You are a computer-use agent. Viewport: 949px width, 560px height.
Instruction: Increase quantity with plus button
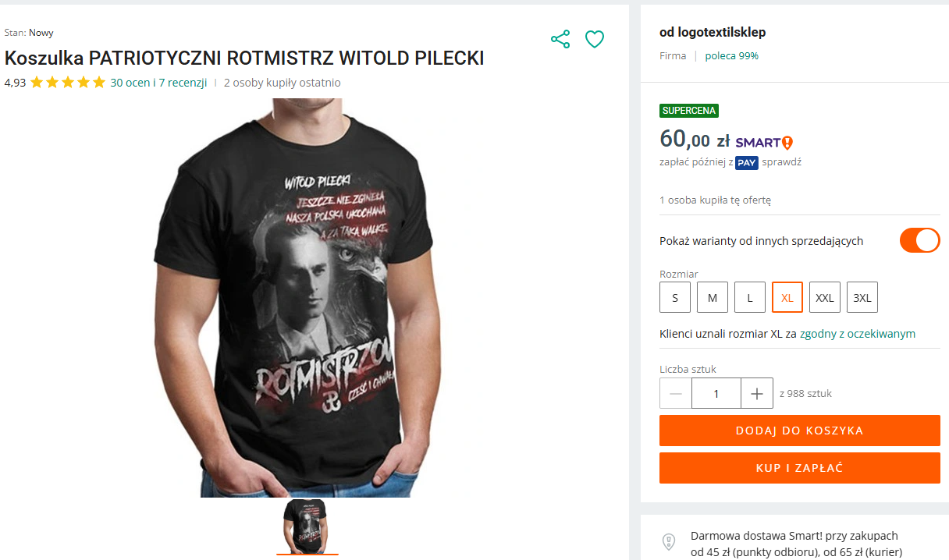[x=757, y=393]
